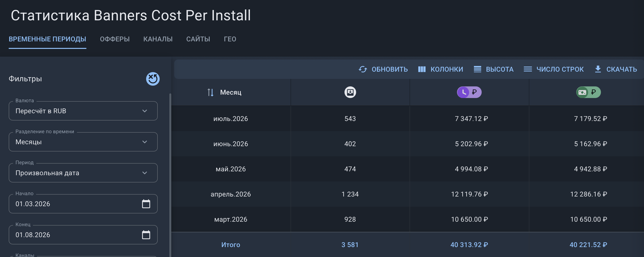Click the purple pending rubles column icon
This screenshot has height=257, width=644.
(469, 92)
